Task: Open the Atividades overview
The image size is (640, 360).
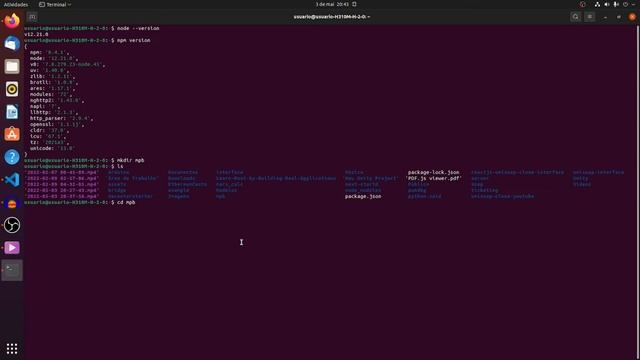Action: coord(16,4)
